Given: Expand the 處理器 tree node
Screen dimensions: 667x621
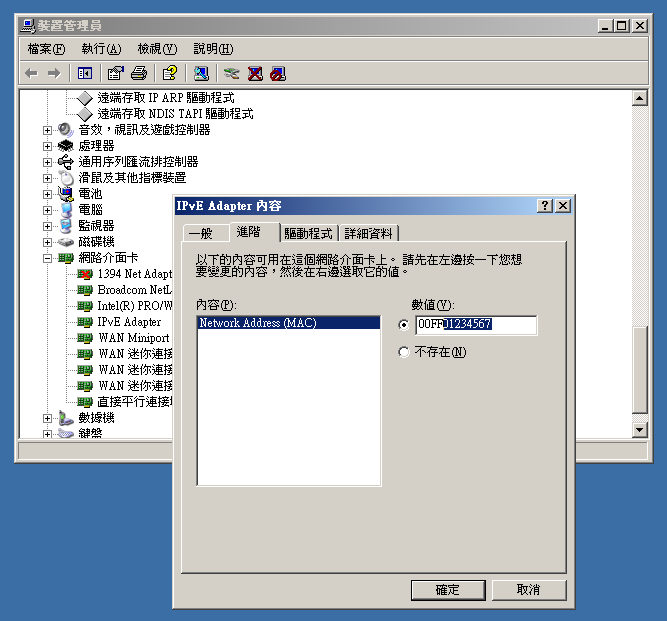Looking at the screenshot, I should [47, 146].
